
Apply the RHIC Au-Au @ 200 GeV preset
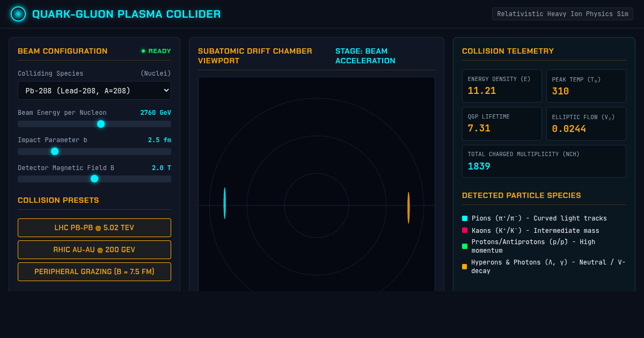click(94, 249)
